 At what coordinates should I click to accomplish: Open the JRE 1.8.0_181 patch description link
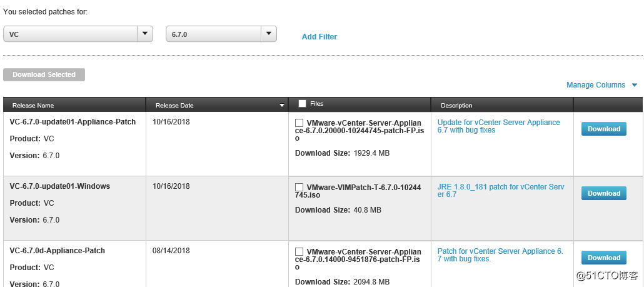point(501,191)
